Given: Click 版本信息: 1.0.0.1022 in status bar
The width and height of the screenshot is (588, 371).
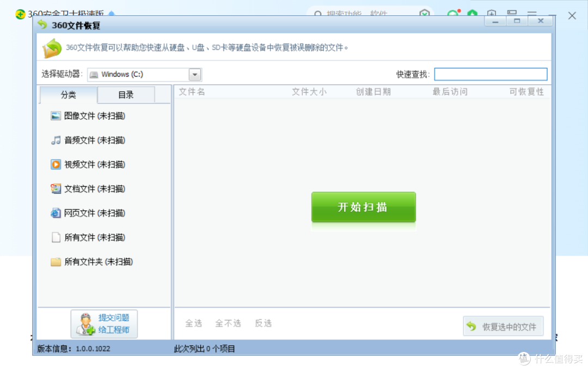Looking at the screenshot, I should (74, 349).
